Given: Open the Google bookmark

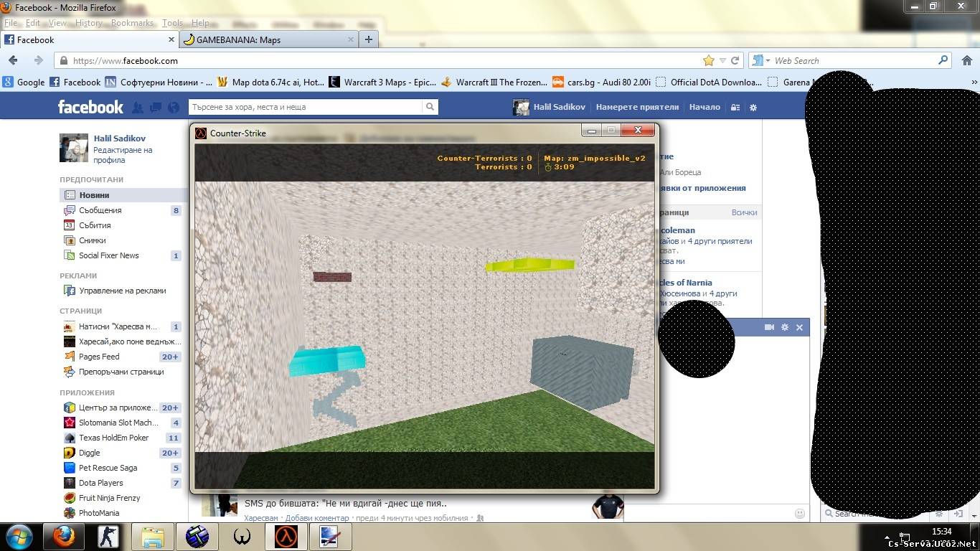Looking at the screenshot, I should click(x=24, y=82).
